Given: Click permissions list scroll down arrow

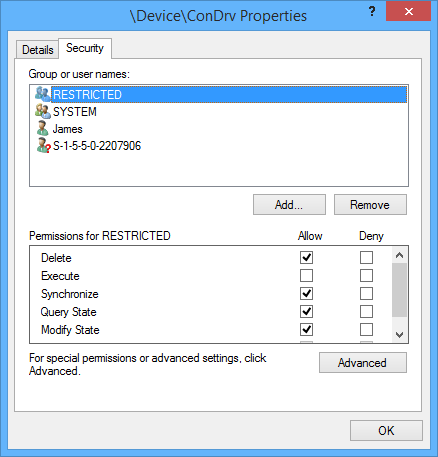Looking at the screenshot, I should click(x=399, y=334).
